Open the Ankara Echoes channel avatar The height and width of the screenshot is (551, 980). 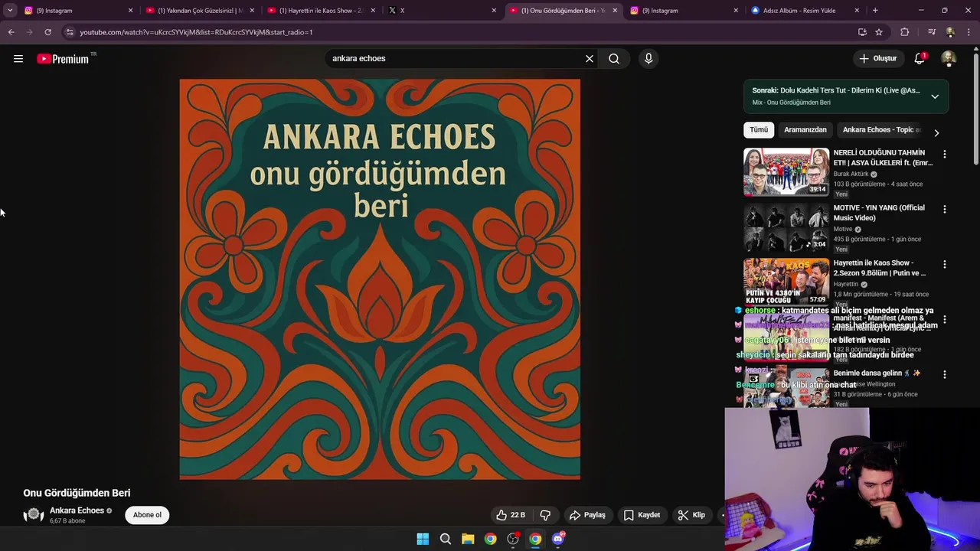[x=34, y=515]
